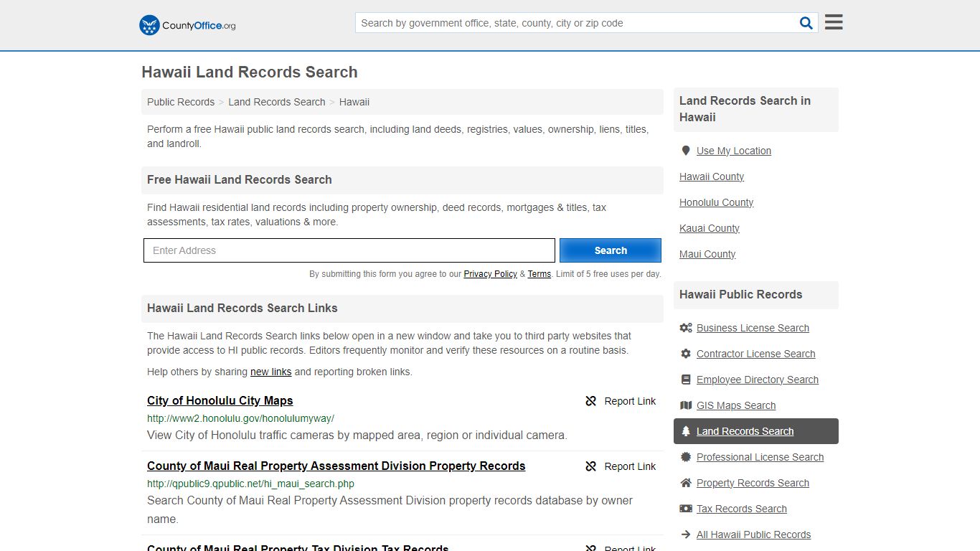This screenshot has width=980, height=551.
Task: Report Link for City of Honolulu City Maps
Action: [x=621, y=401]
